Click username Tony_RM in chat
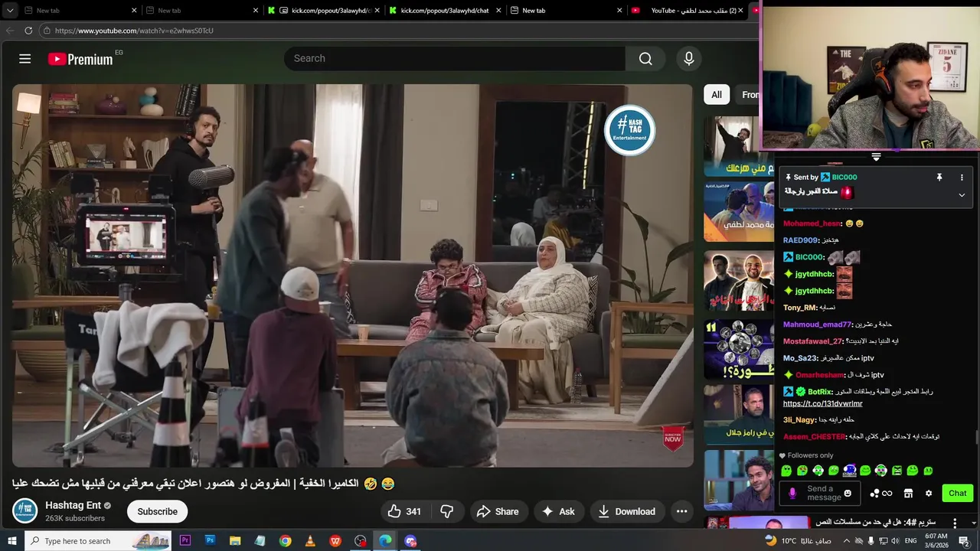Viewport: 980px width, 551px height. tap(799, 308)
